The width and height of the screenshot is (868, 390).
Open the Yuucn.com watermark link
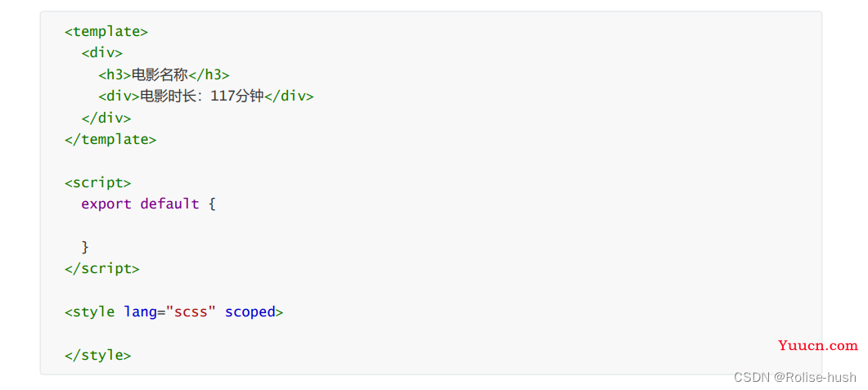tap(817, 346)
